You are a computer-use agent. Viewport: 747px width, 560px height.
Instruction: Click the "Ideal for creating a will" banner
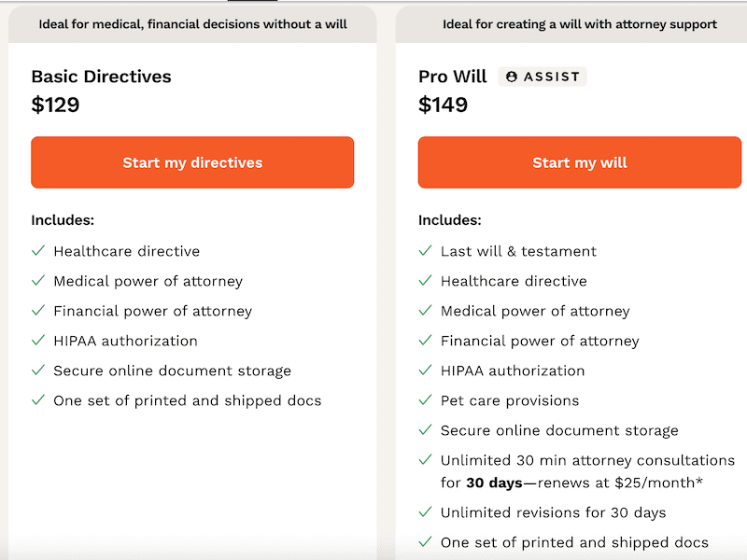click(579, 24)
